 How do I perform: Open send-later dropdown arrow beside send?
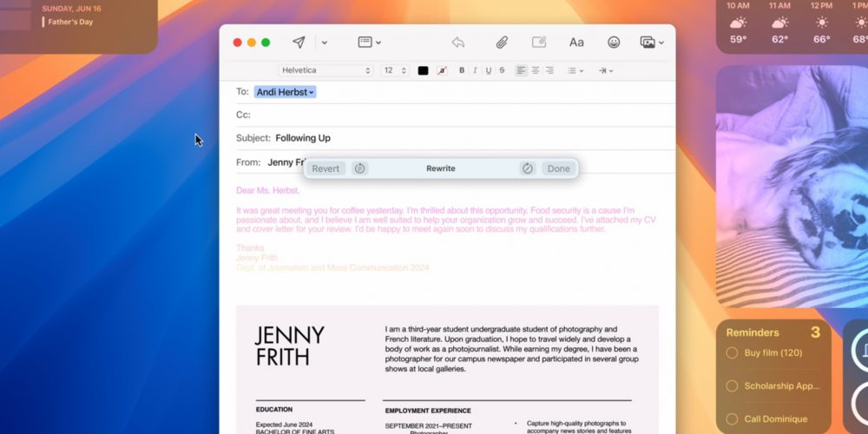pyautogui.click(x=325, y=43)
